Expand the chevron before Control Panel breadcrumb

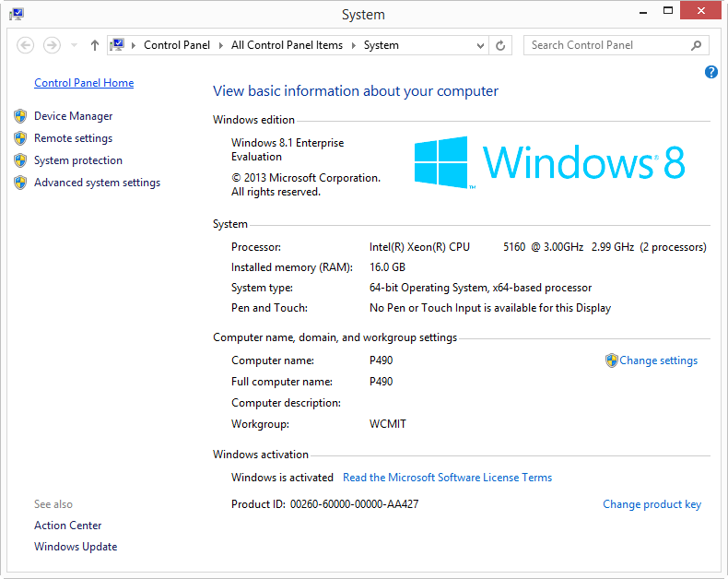pyautogui.click(x=134, y=45)
